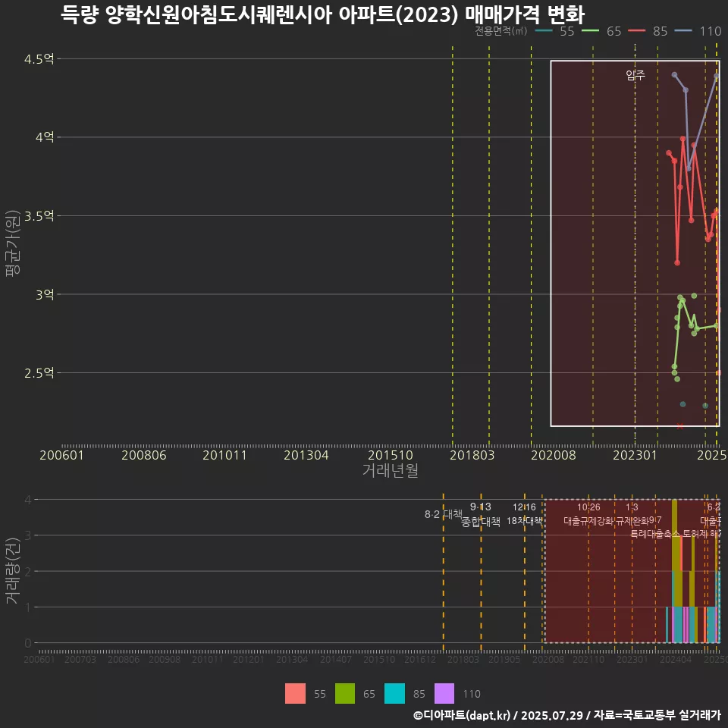Viewport: 728px width, 728px height.
Task: Click the 202008 label on the price chart axis
Action: [x=554, y=455]
